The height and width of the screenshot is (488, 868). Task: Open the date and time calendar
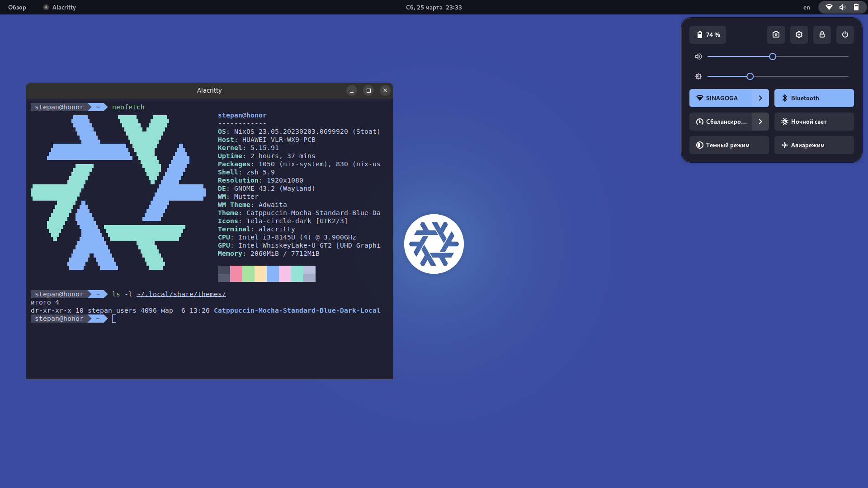434,7
